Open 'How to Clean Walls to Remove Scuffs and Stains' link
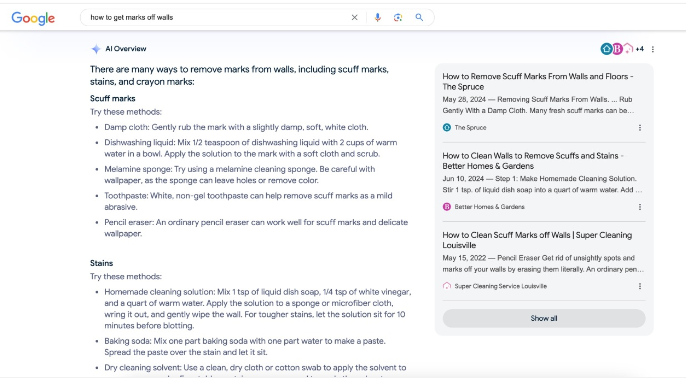686x379 pixels. 533,161
